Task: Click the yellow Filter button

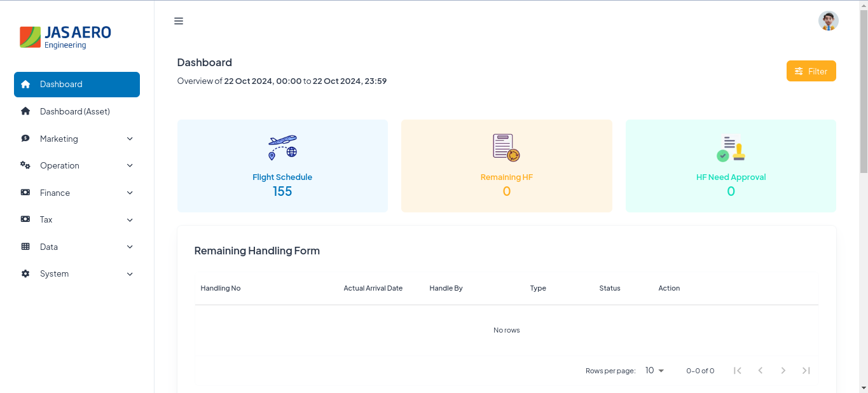Action: (811, 71)
